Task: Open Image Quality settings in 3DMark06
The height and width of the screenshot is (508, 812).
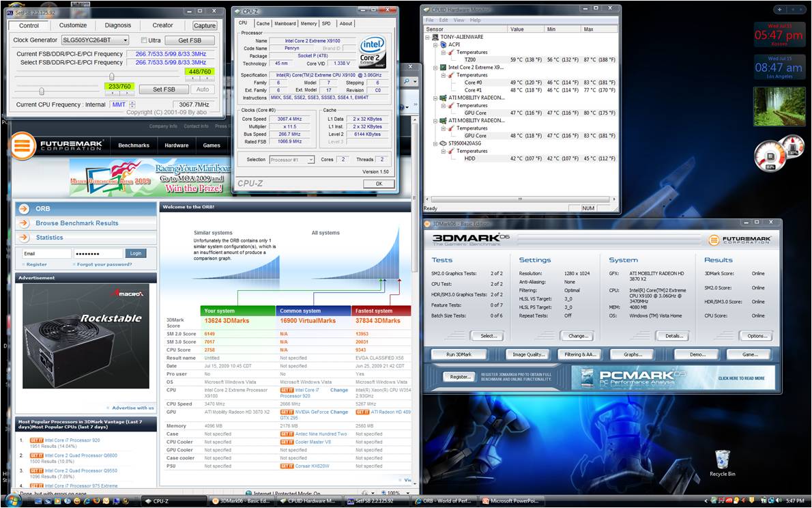Action: 528,354
